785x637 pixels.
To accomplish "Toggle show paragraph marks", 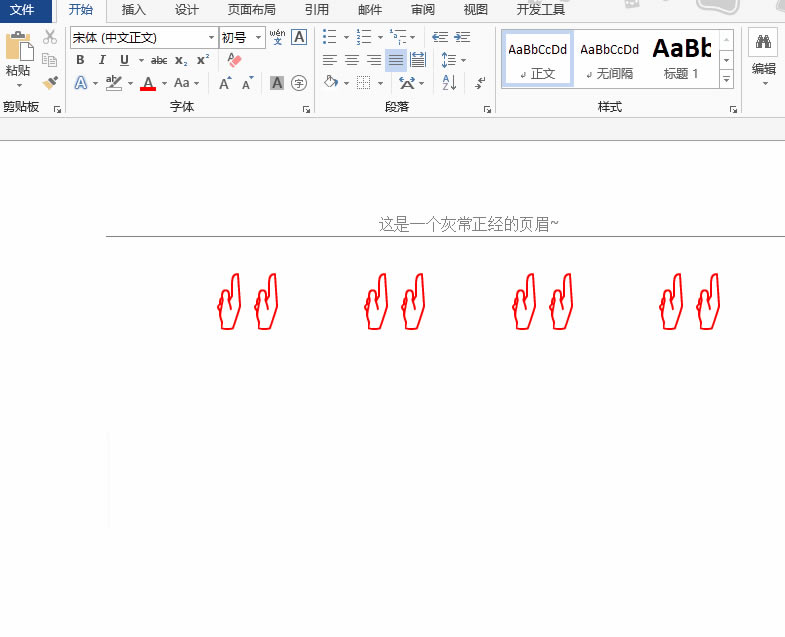I will tap(480, 83).
